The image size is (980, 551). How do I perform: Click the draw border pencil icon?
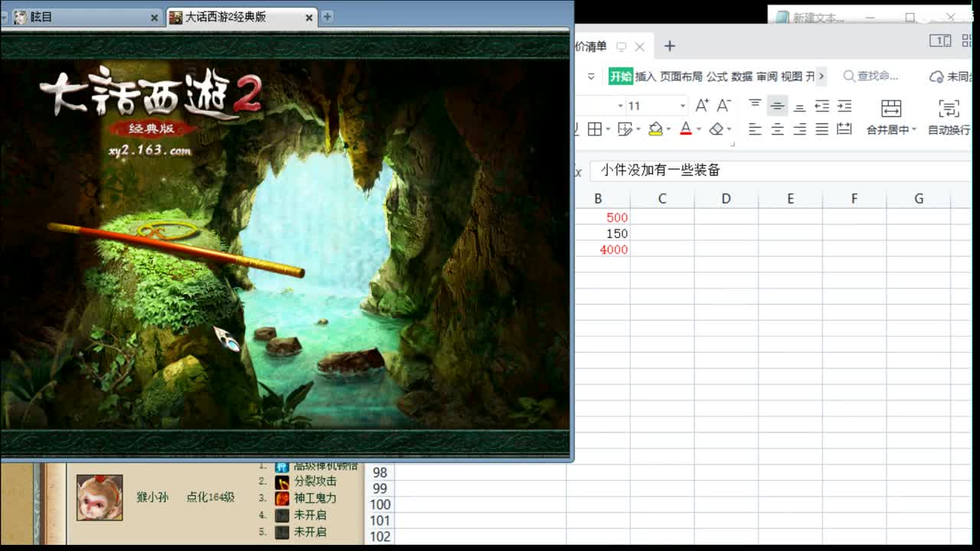[624, 129]
